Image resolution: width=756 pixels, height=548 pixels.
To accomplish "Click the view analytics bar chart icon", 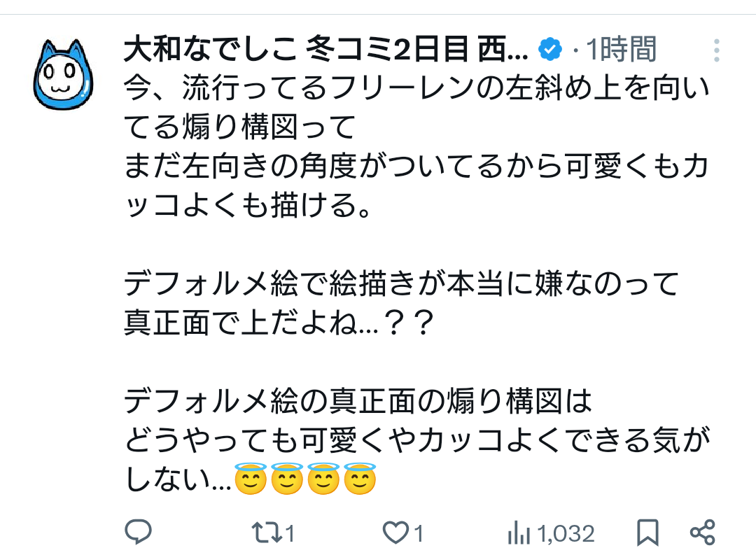I will click(x=519, y=532).
